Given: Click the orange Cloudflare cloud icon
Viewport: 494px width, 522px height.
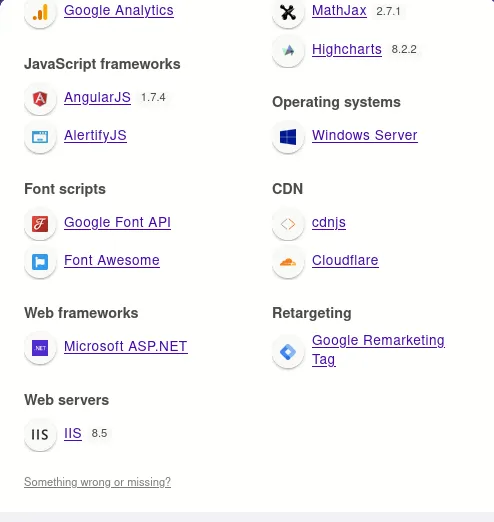Looking at the screenshot, I should 288,262.
